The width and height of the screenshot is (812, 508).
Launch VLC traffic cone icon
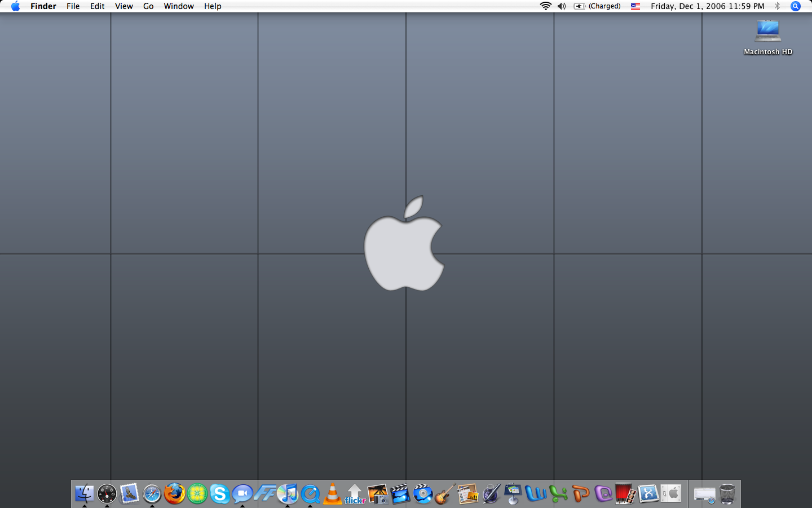[x=333, y=494]
